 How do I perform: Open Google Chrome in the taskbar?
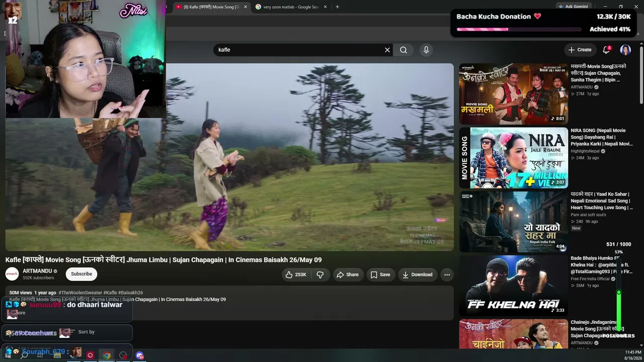pos(107,355)
